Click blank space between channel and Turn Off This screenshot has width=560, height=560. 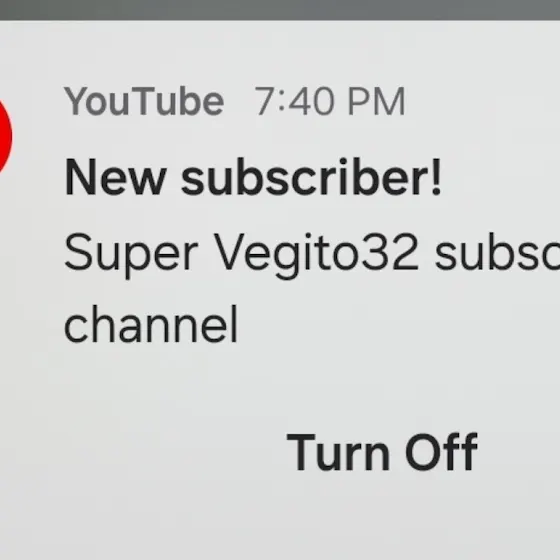[x=280, y=388]
